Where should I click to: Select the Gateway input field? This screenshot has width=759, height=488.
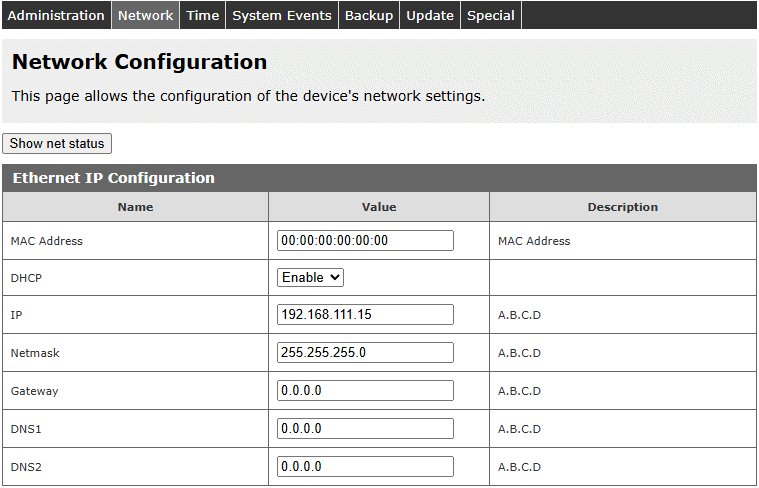pos(365,391)
